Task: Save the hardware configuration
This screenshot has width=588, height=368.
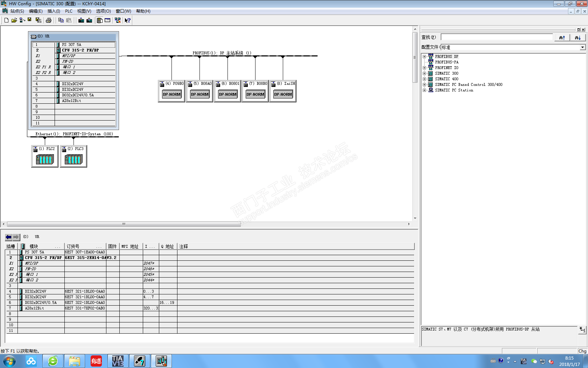Action: click(30, 20)
